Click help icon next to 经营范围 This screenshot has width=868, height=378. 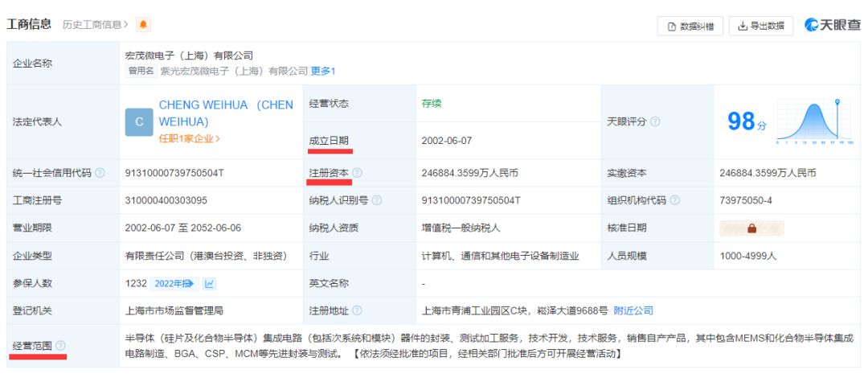[60, 346]
